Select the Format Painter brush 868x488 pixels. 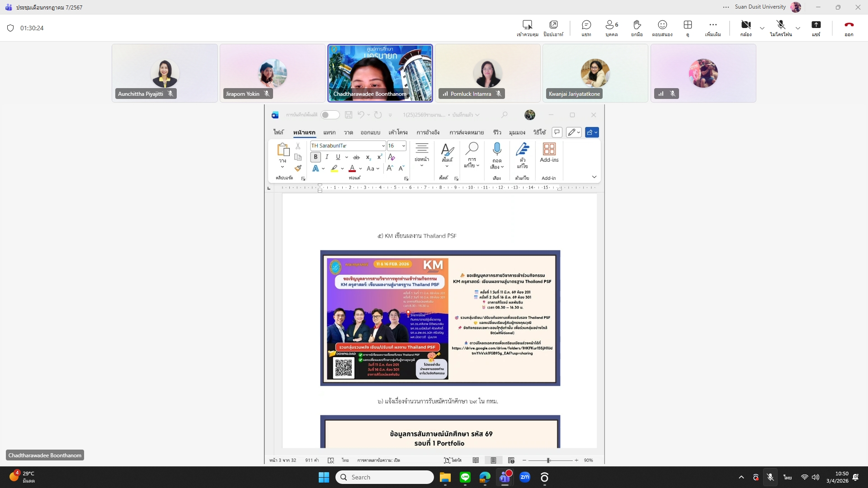(x=298, y=169)
